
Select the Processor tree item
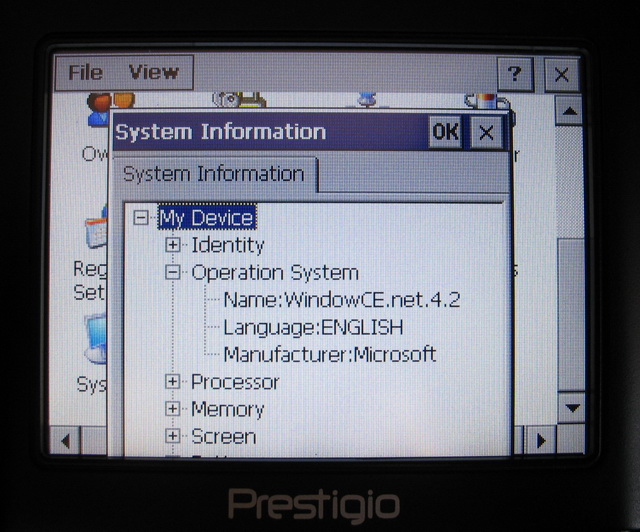235,382
